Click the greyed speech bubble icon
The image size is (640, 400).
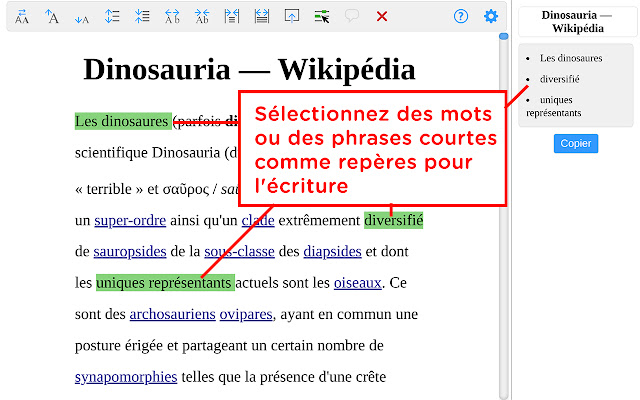pyautogui.click(x=352, y=16)
